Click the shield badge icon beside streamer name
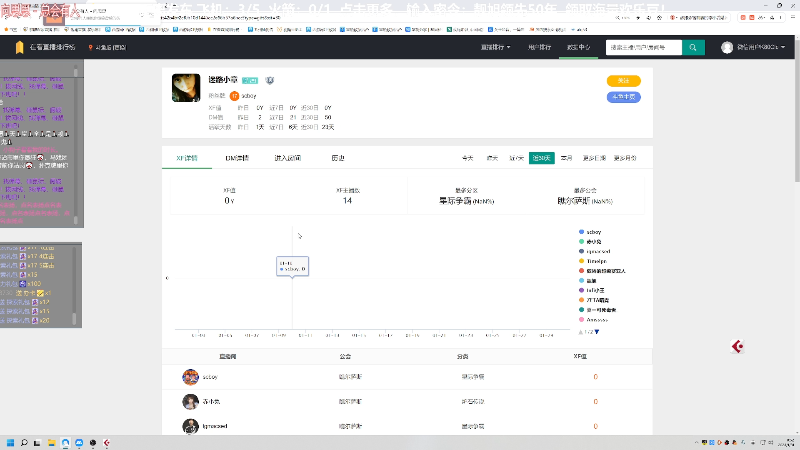 click(x=270, y=80)
